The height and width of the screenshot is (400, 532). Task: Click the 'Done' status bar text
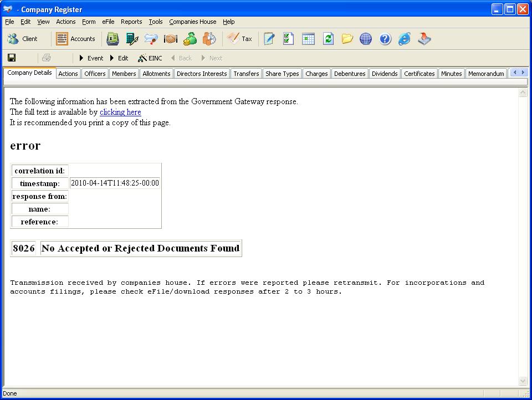pos(10,393)
